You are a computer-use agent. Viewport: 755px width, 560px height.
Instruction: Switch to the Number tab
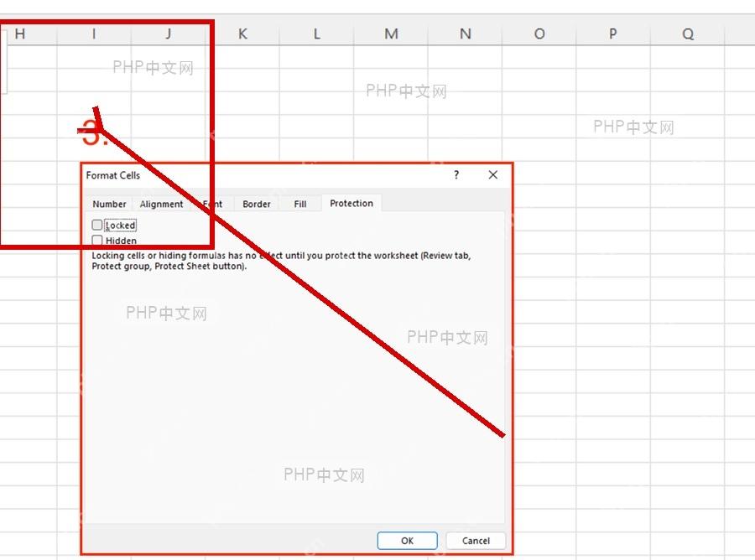tap(109, 204)
